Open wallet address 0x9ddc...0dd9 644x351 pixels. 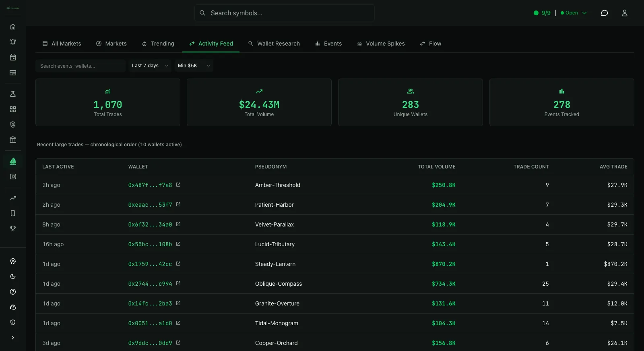(x=150, y=343)
